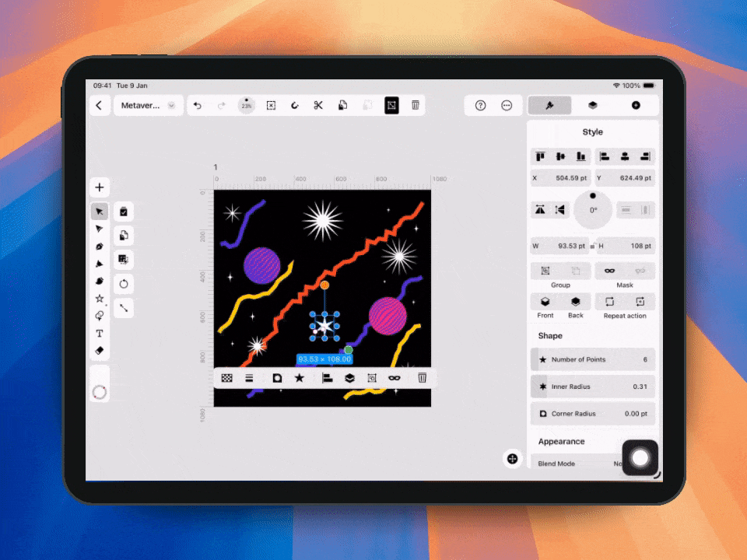Select the Selection arrow tool

(100, 212)
